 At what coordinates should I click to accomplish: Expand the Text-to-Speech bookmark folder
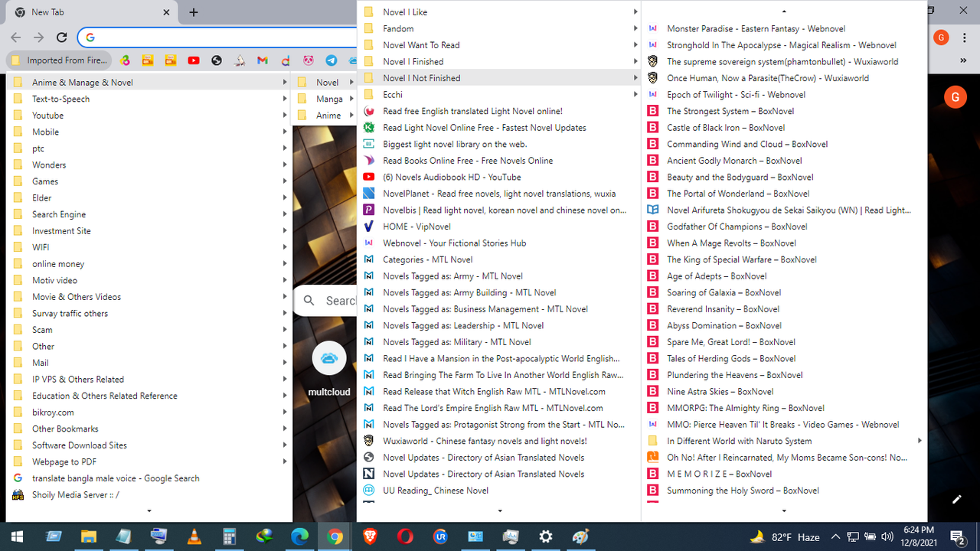[150, 99]
